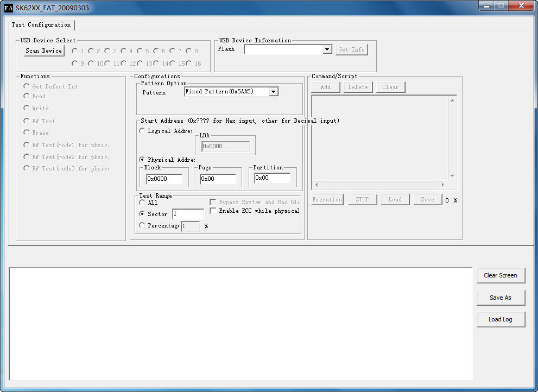Image resolution: width=538 pixels, height=392 pixels.
Task: Select the Physical Address radio button
Action: [142, 160]
